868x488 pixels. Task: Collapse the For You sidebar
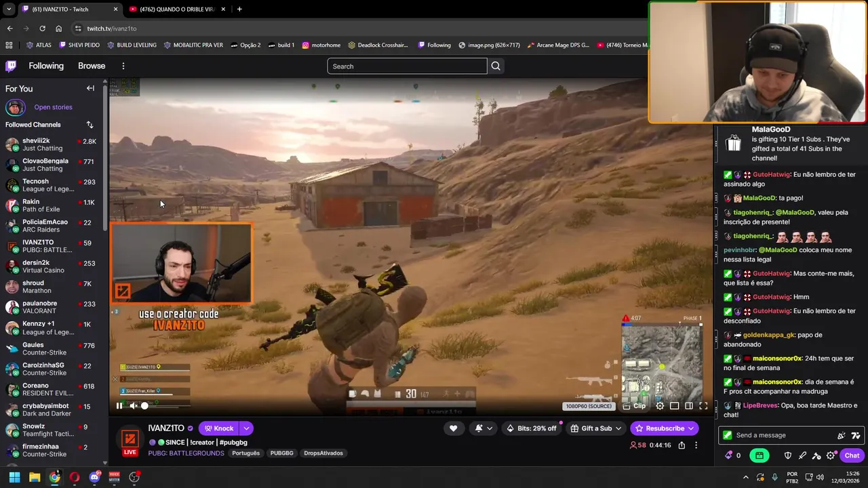click(90, 88)
